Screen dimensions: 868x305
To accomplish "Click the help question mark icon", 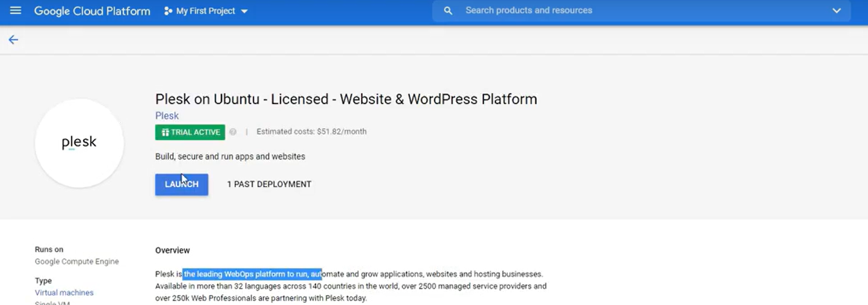I will (233, 132).
